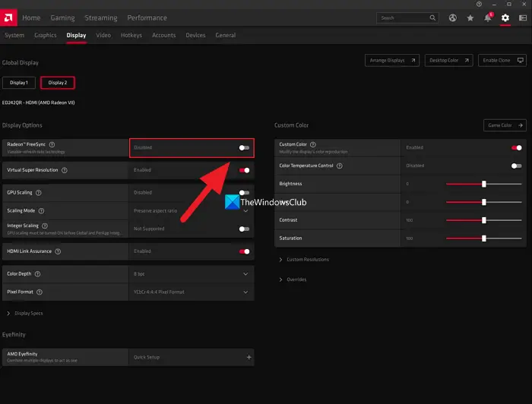Screen dimensions: 532x404
Task: Click the plus icon for AMD Eyefinity Quick Setup
Action: [248, 357]
